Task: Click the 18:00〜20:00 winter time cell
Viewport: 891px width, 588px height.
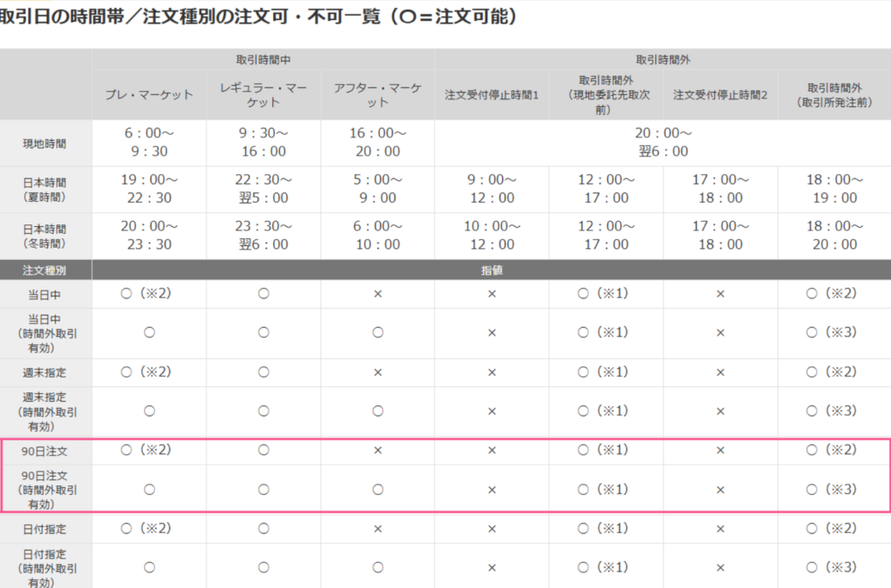Action: pos(834,236)
